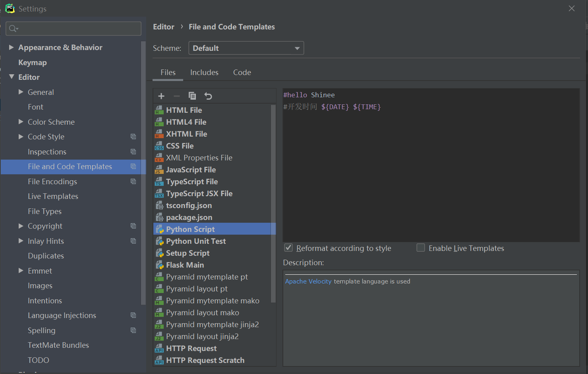Open the Scheme Default dropdown
This screenshot has height=374, width=588.
pos(246,48)
